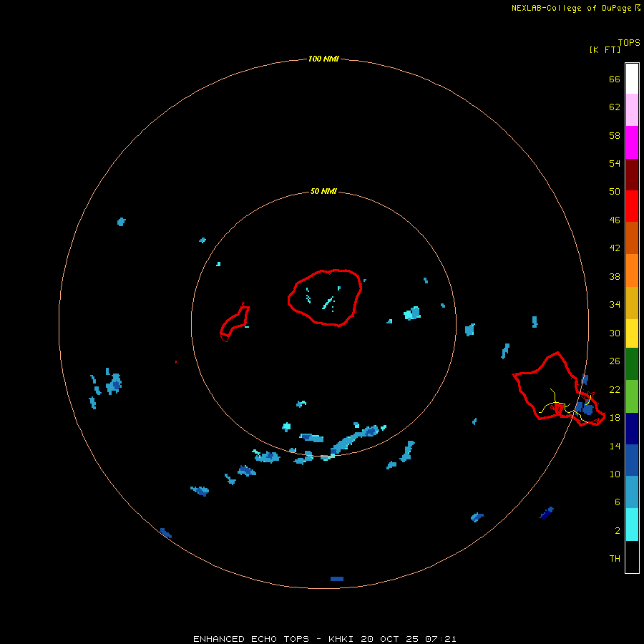The width and height of the screenshot is (644, 644).
Task: Click the "ENHANCED ECHO TOPS" product title text
Action: (251, 639)
